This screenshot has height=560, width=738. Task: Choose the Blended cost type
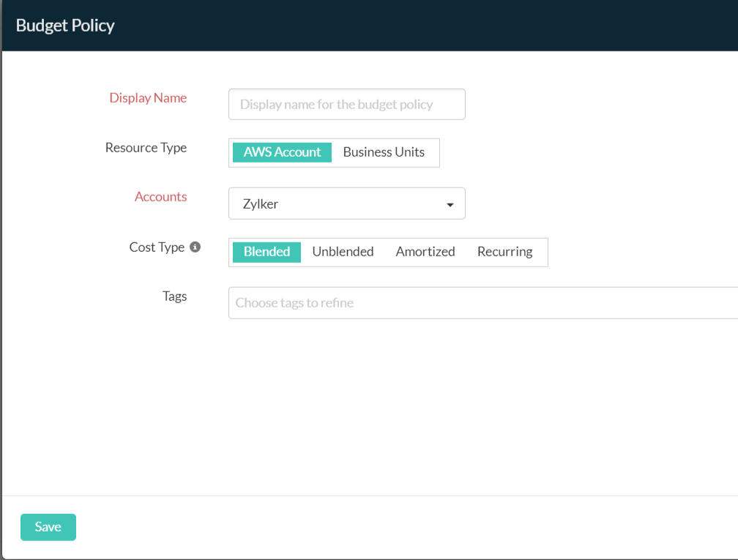coord(266,252)
